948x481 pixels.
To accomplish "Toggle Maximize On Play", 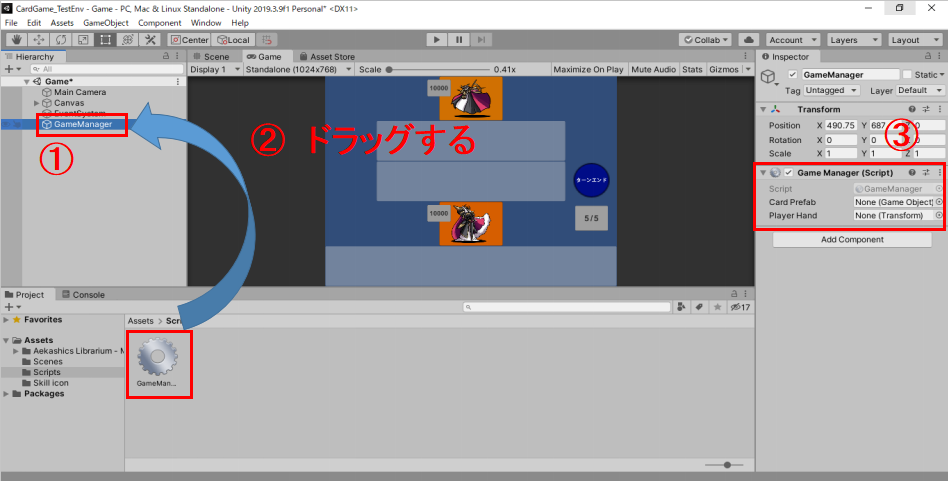I will pyautogui.click(x=588, y=69).
